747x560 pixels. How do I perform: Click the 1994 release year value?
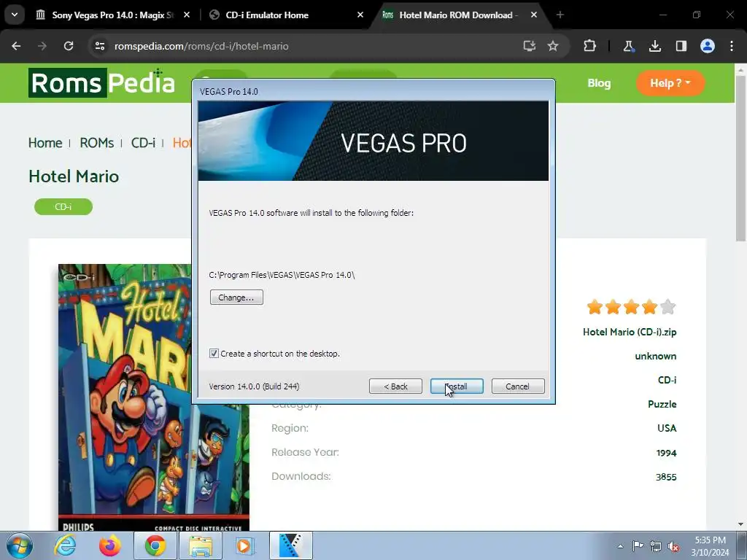667,452
